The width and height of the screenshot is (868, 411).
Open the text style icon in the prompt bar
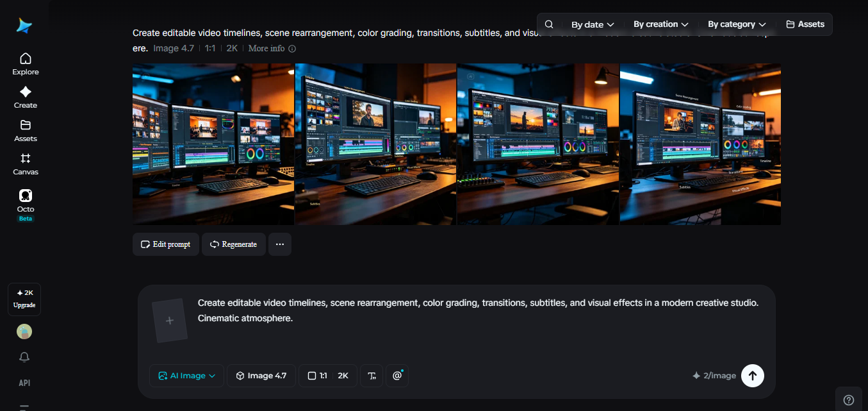tap(372, 376)
